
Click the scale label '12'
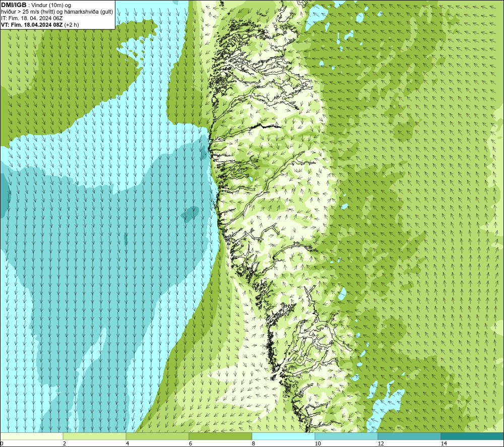pos(381,443)
